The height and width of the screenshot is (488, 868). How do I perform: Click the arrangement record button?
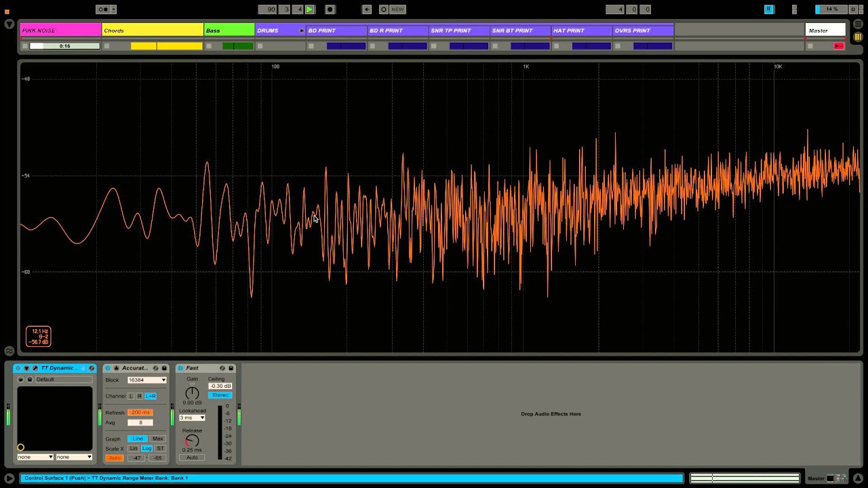tap(330, 9)
